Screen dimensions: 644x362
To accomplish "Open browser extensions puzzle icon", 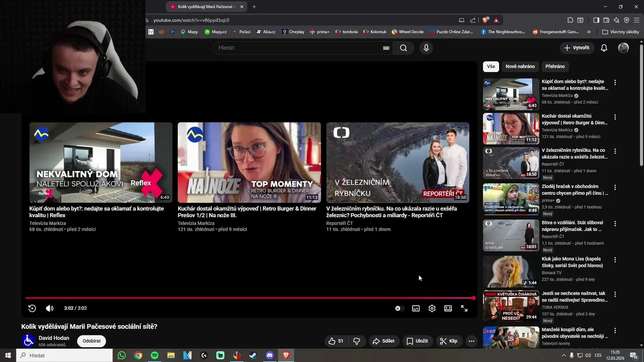I will (x=570, y=20).
